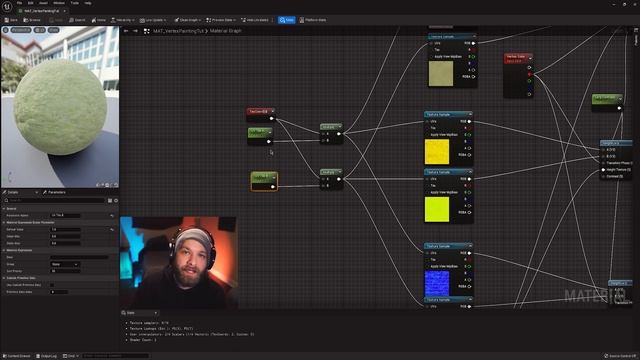Image resolution: width=640 pixels, height=360 pixels.
Task: Open the viewport Show menu
Action: [x=53, y=30]
